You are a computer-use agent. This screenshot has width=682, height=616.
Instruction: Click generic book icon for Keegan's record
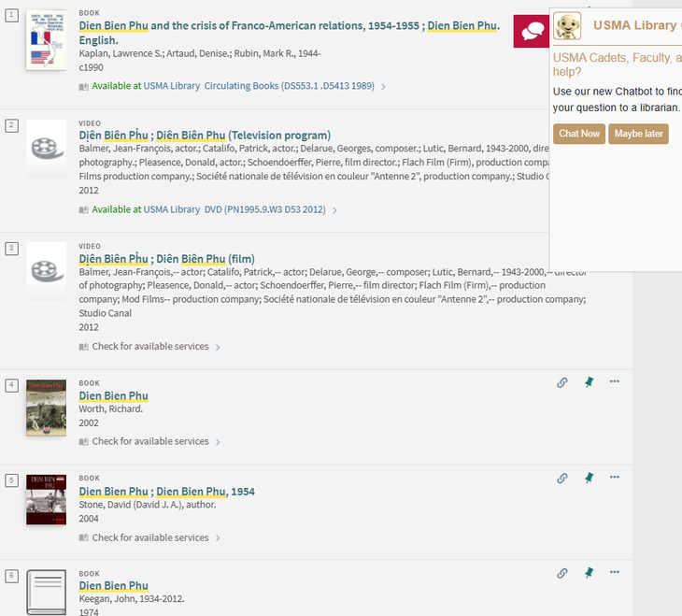46,592
